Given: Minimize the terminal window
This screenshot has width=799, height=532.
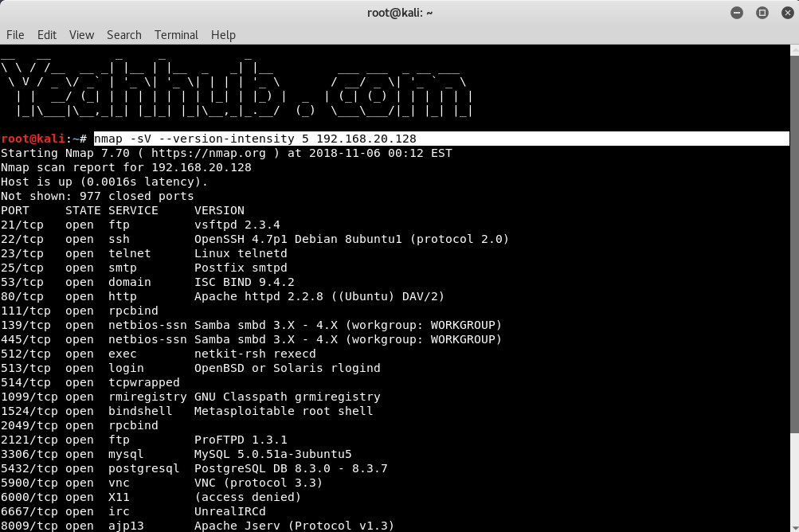Looking at the screenshot, I should tap(737, 13).
